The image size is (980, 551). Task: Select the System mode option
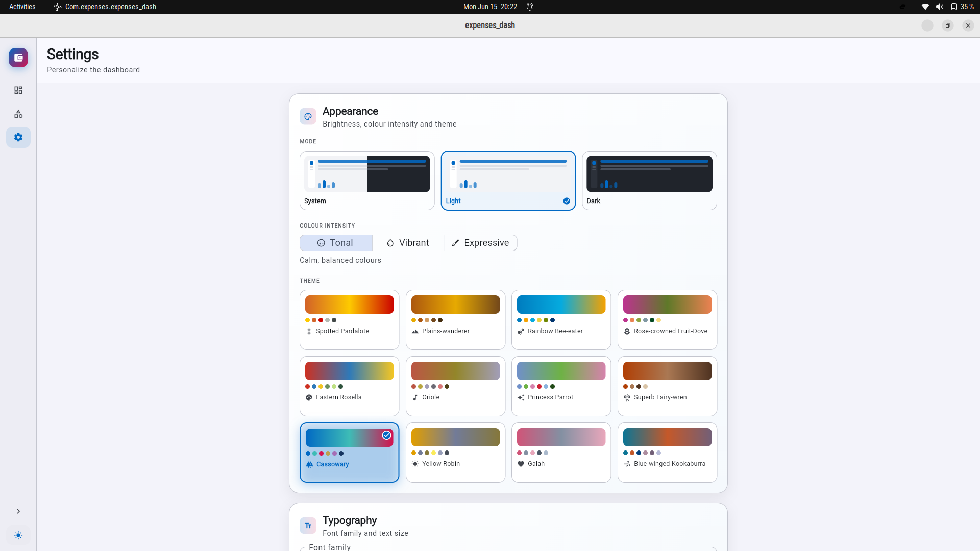tap(367, 181)
